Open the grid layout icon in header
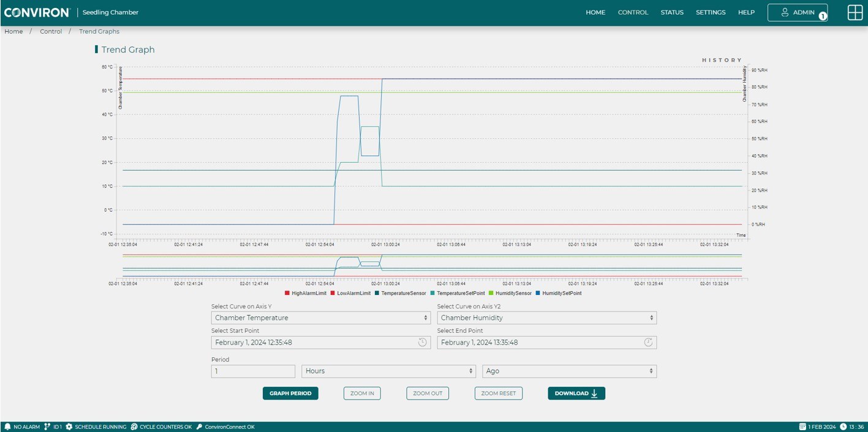Screen dimensions: 868x432 coord(855,12)
